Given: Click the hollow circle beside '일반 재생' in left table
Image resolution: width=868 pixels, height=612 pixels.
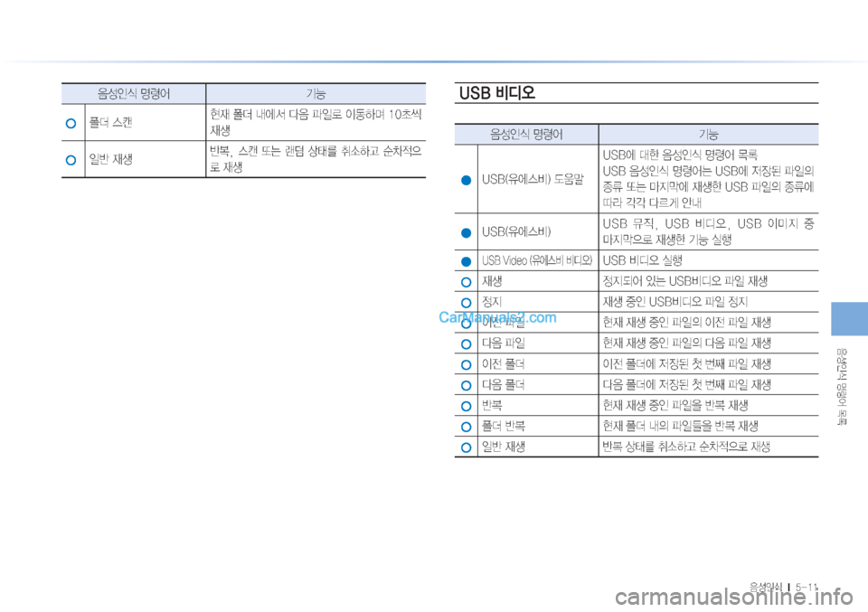Looking at the screenshot, I should (71, 160).
